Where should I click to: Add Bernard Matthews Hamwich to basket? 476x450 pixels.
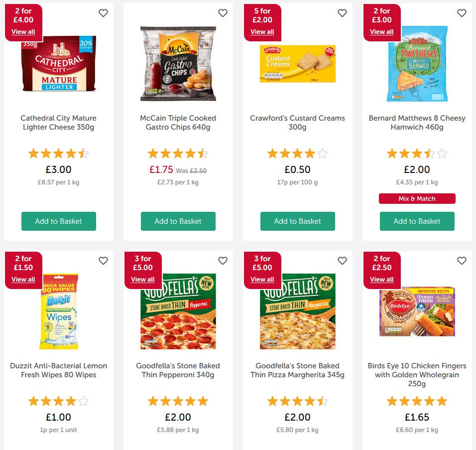417,221
